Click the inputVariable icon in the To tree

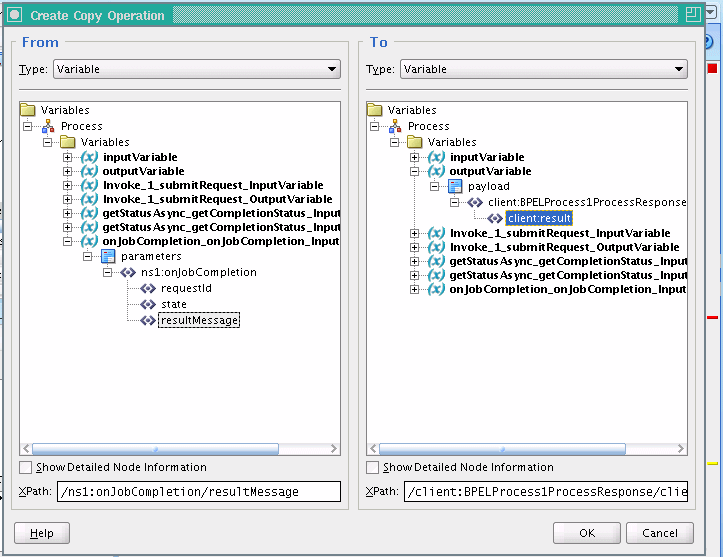point(436,157)
